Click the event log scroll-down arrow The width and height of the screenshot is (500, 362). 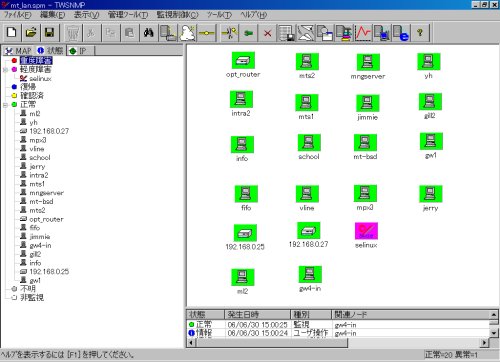click(494, 333)
